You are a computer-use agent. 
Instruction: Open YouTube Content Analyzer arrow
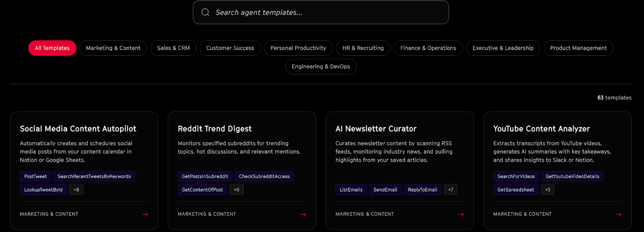pos(619,214)
